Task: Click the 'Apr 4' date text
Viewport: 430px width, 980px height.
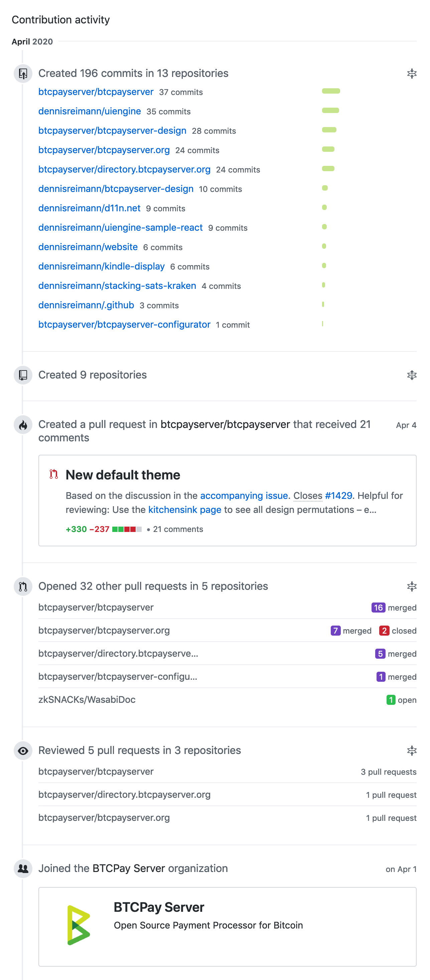Action: (x=406, y=425)
